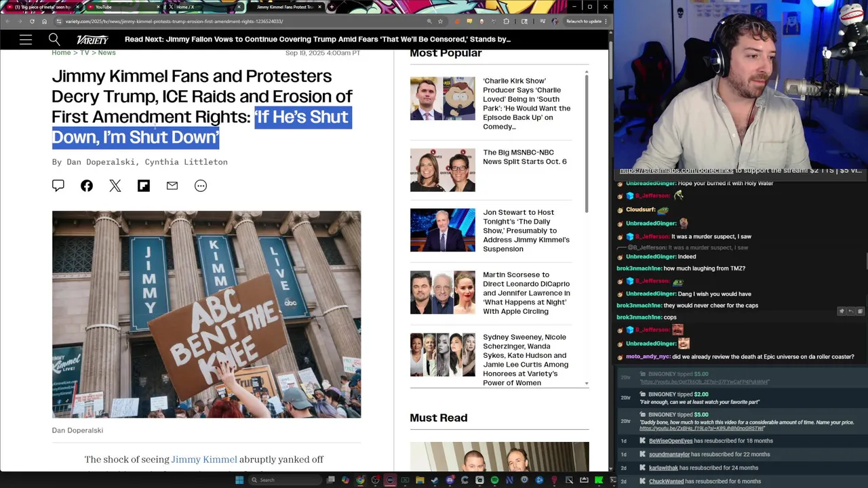The width and height of the screenshot is (868, 488).
Task: Click the 'Dan Doperalski' photo credit caption
Action: coord(77,430)
